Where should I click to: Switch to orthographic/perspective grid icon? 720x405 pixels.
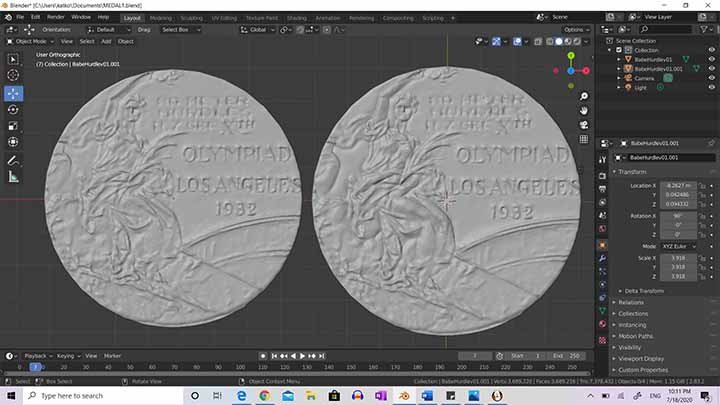(x=583, y=138)
